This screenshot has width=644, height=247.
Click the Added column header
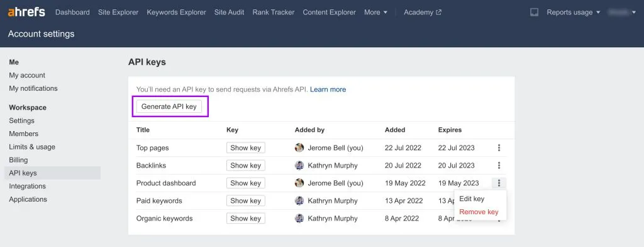395,130
